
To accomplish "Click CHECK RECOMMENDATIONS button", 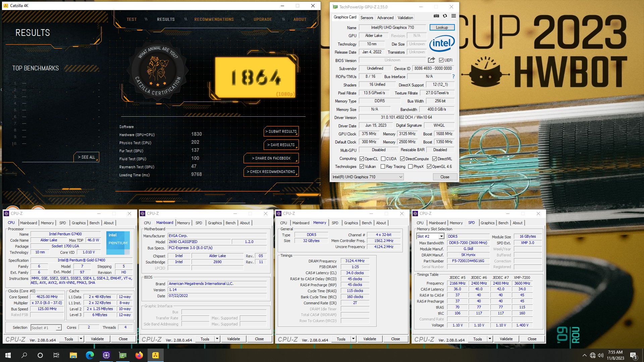I will pos(271,172).
